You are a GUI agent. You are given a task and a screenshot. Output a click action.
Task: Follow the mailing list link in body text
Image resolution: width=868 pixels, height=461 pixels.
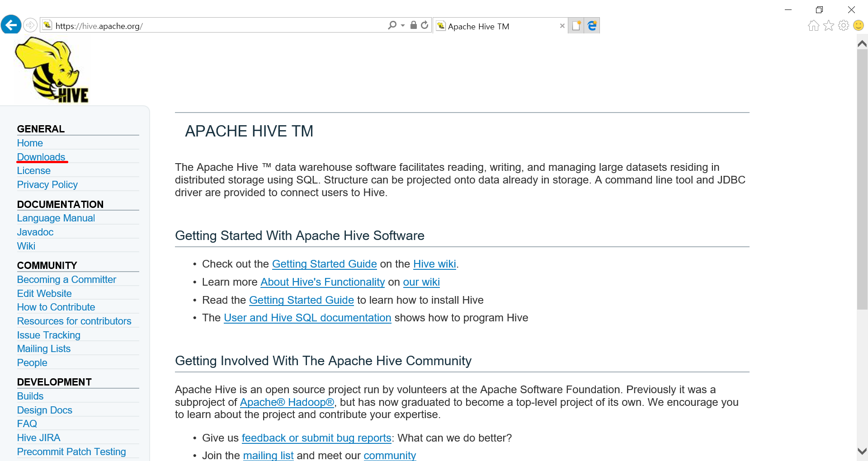point(269,456)
